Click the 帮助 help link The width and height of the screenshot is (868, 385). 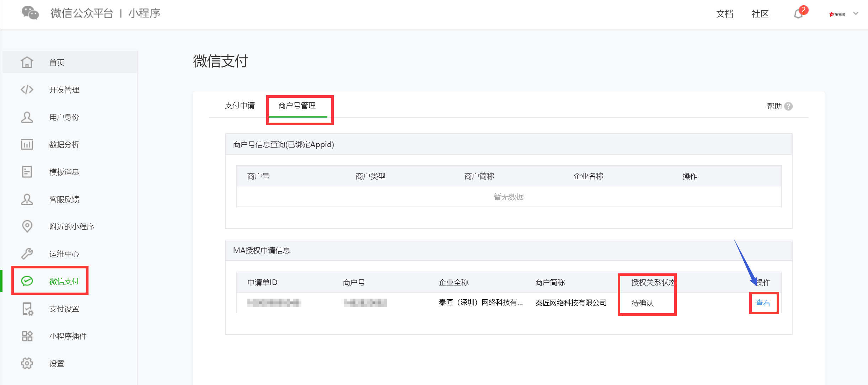(775, 106)
